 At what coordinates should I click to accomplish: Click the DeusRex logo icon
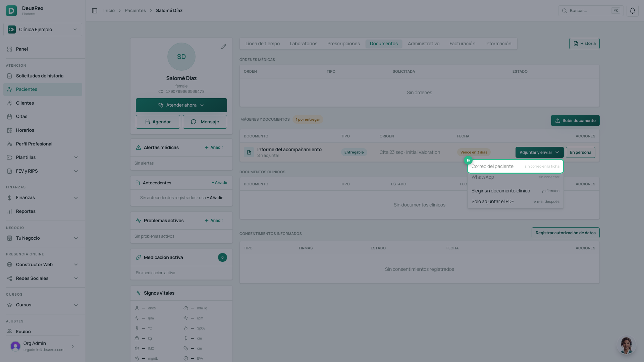click(x=11, y=11)
